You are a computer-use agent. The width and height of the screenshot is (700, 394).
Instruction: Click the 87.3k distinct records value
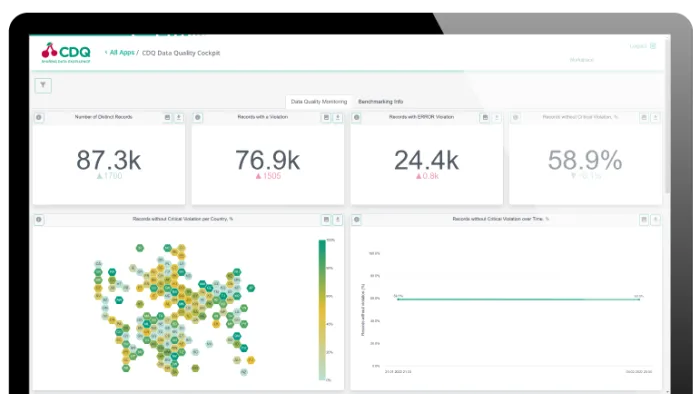(109, 160)
